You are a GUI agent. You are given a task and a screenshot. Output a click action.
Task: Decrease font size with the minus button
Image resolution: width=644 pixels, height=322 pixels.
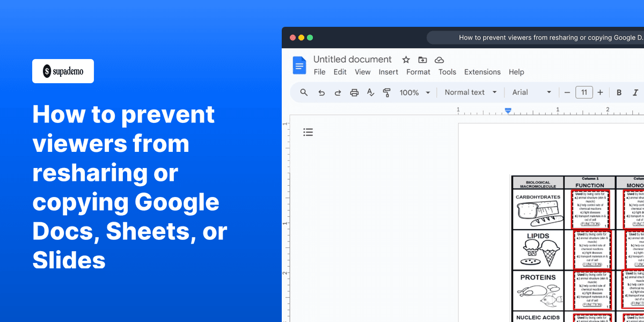(567, 92)
